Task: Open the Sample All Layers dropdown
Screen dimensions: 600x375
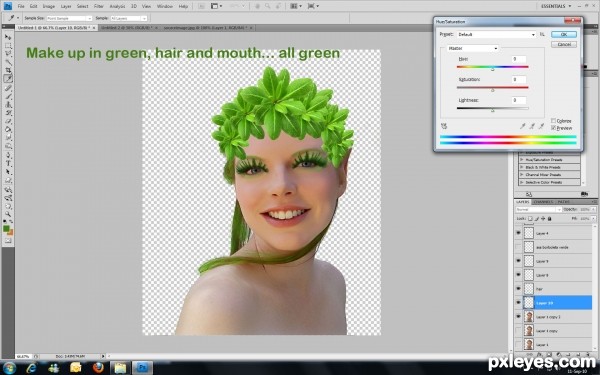Action: click(x=129, y=18)
